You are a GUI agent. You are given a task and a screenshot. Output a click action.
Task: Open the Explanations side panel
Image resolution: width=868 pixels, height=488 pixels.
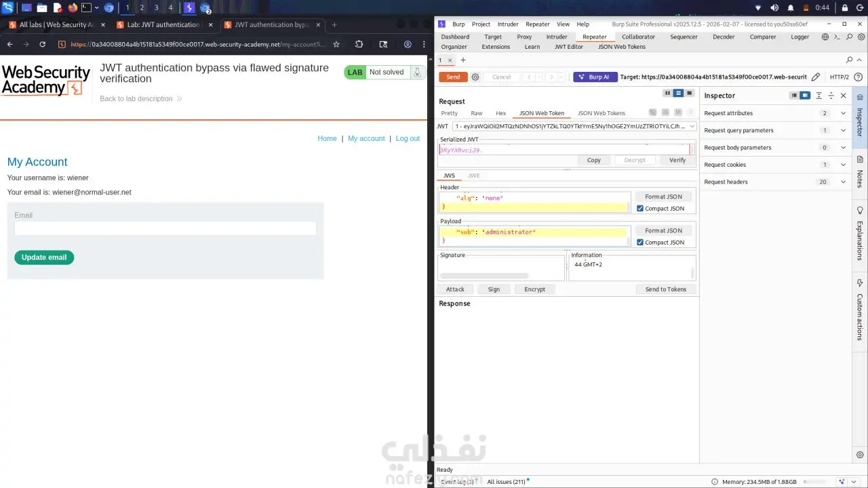(860, 235)
